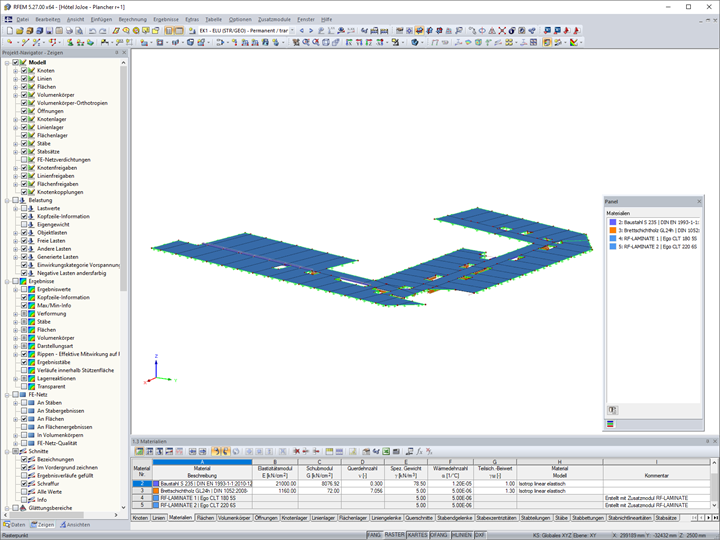Click the color scale tab icon at Panel bottom
720x540 pixels.
tap(610, 424)
